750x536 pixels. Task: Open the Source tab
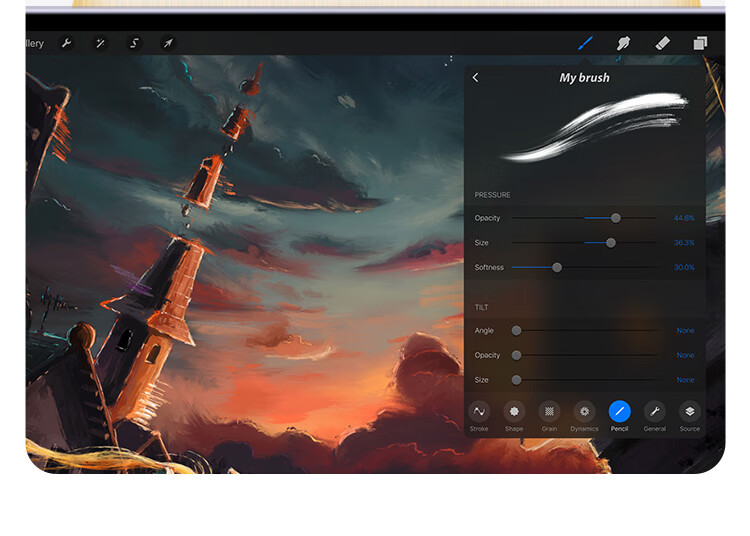[x=689, y=416]
